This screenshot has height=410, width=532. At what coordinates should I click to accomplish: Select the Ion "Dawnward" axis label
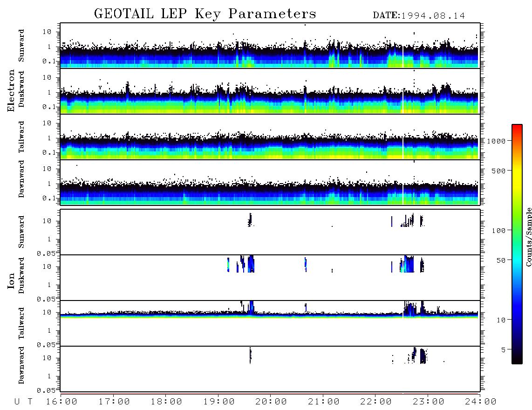coord(21,365)
